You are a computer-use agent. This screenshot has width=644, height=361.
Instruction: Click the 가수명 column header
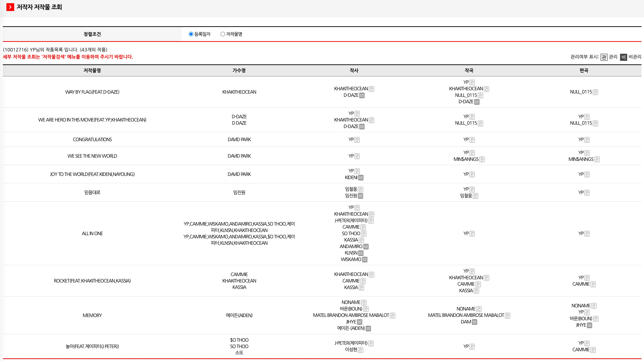(239, 70)
